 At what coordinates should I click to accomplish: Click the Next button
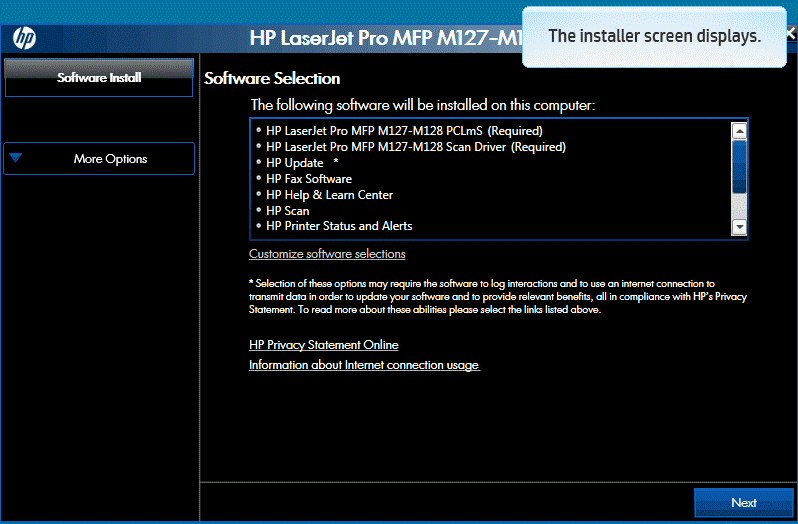pyautogui.click(x=744, y=503)
